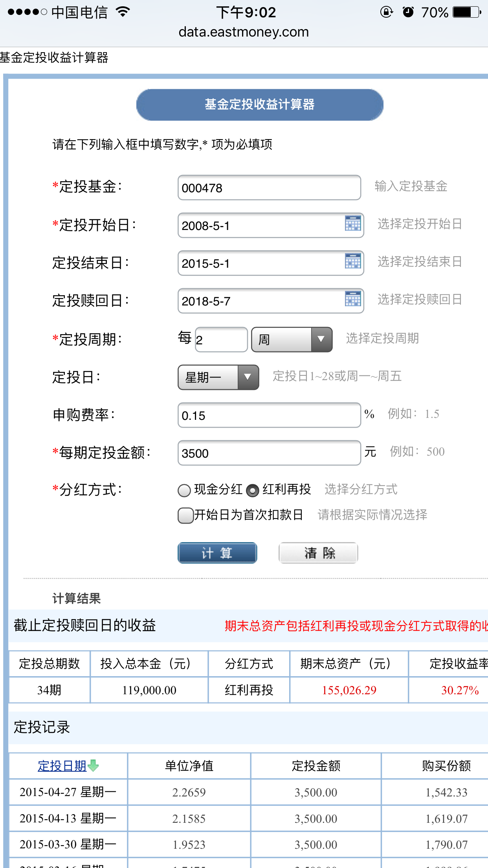
Task: Open calendar icon for 定投赎回日
Action: coord(352,299)
